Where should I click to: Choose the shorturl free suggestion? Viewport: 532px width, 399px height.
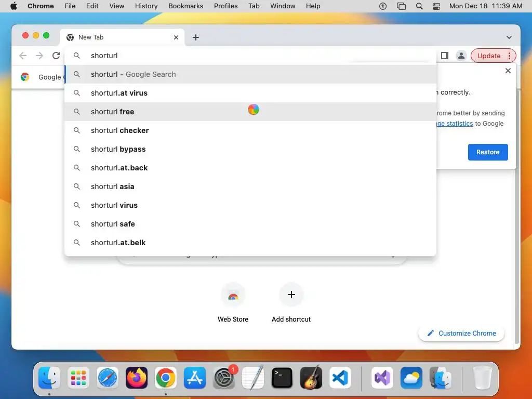point(250,112)
